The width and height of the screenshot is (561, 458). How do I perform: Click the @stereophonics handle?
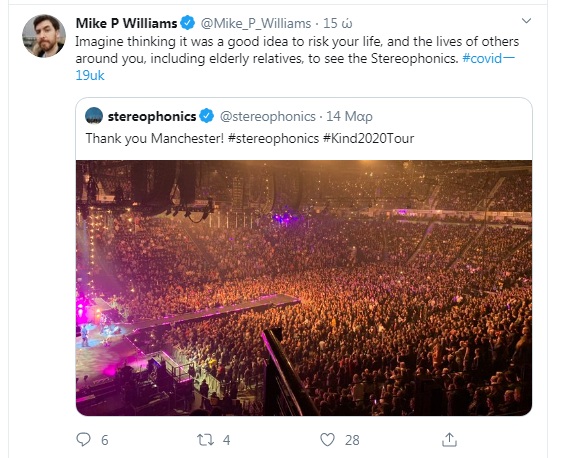pos(267,116)
